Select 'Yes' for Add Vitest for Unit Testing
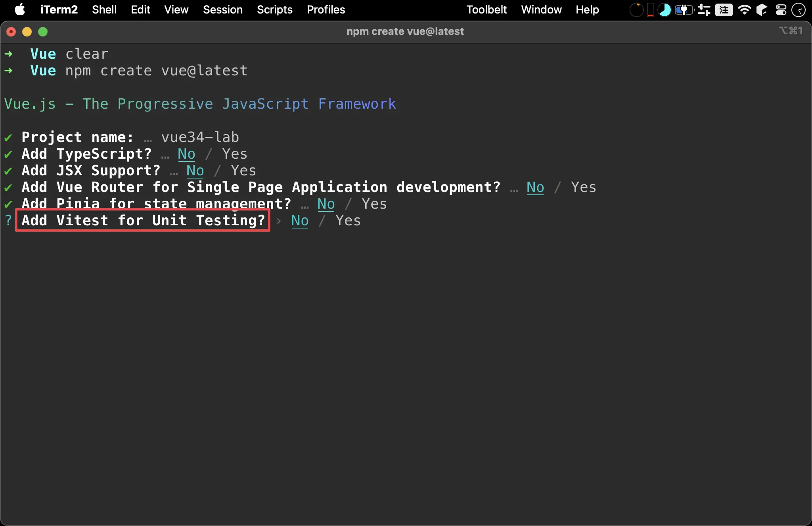 click(x=348, y=221)
